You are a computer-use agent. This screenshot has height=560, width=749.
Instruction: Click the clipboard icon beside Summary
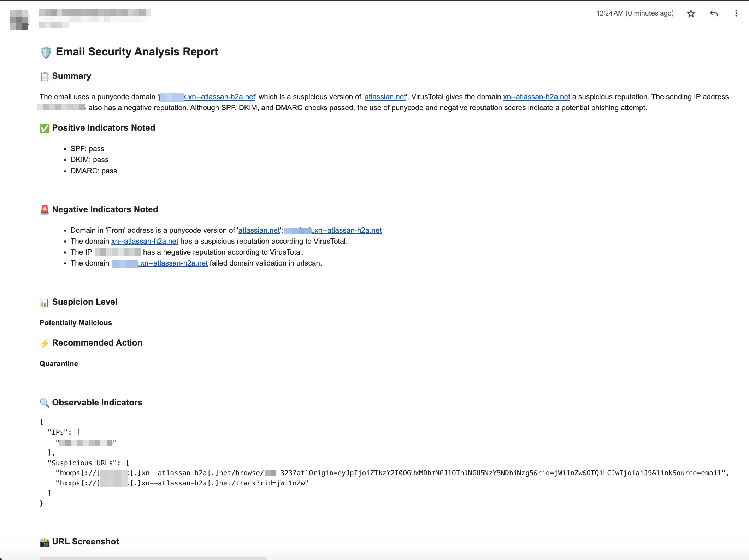coord(45,76)
